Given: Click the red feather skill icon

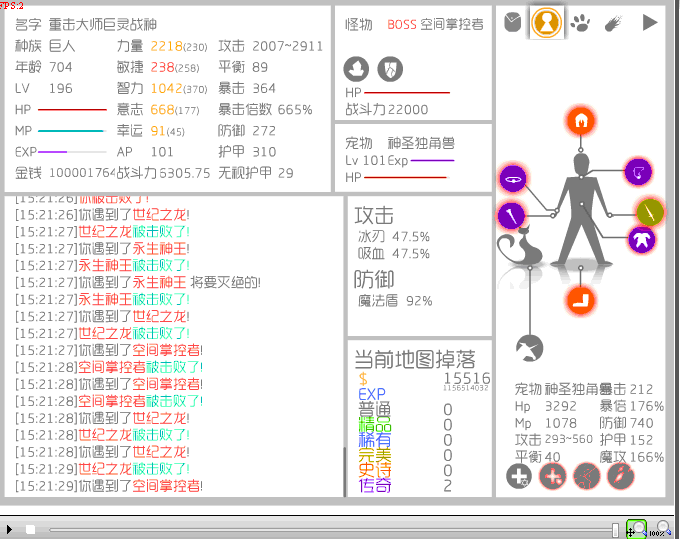Looking at the screenshot, I should pyautogui.click(x=621, y=476).
